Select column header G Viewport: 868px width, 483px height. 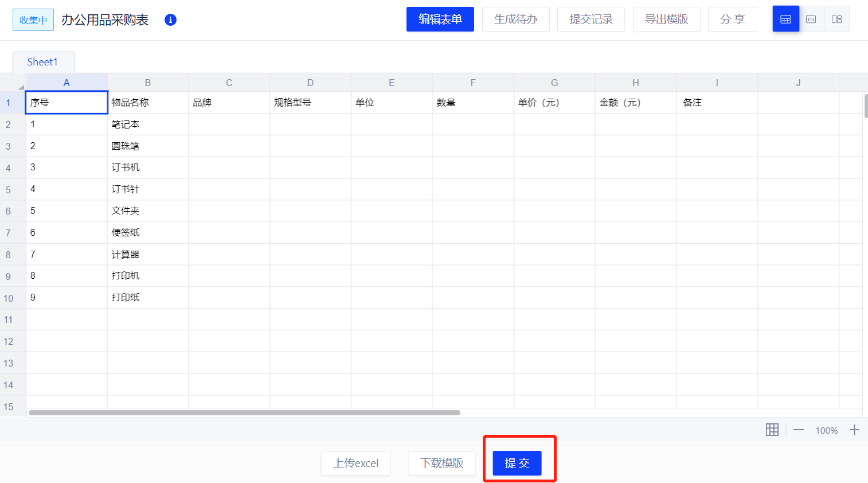click(554, 83)
